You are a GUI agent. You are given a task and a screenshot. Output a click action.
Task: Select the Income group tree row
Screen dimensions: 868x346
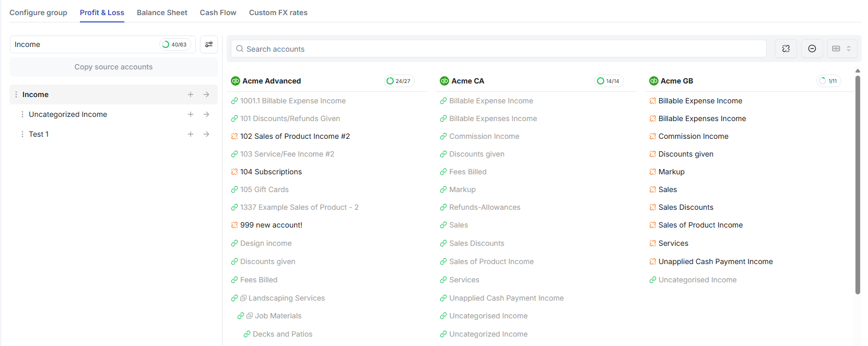tap(113, 94)
